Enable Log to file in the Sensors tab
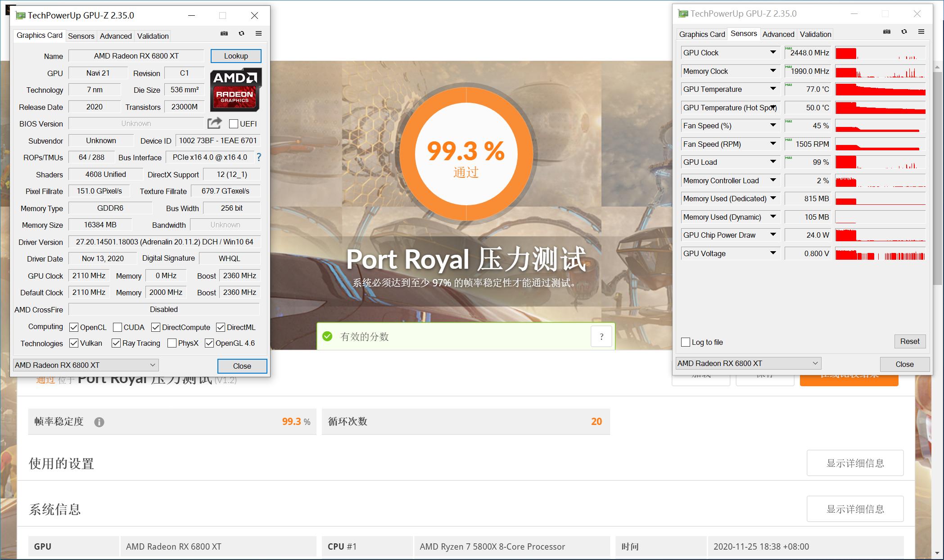The image size is (944, 560). click(685, 342)
